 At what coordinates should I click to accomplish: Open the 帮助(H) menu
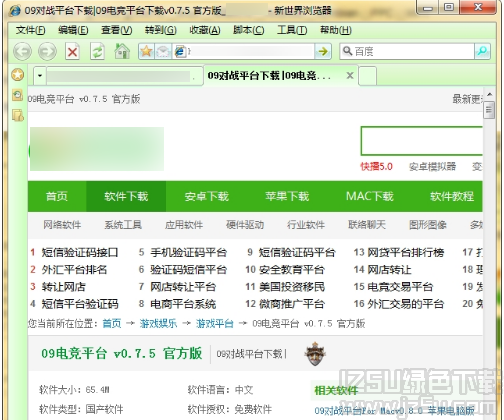[336, 30]
